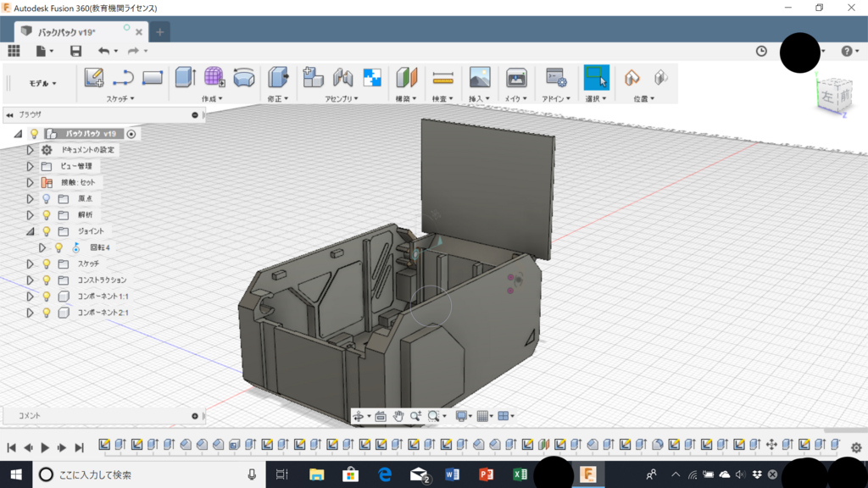868x488 pixels.
Task: Activate the Extrude tool
Action: tap(186, 77)
